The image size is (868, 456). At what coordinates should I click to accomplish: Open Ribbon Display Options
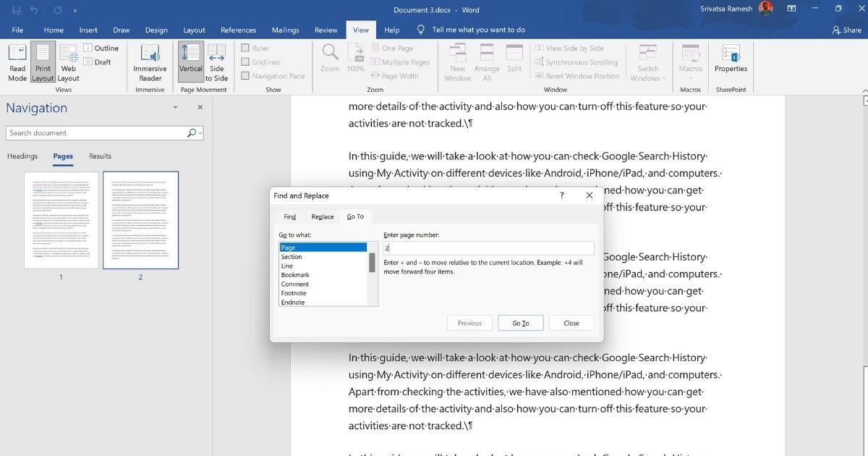click(793, 9)
